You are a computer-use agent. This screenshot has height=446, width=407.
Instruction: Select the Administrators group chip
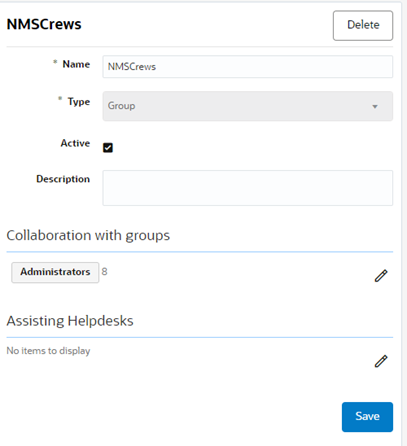[55, 272]
